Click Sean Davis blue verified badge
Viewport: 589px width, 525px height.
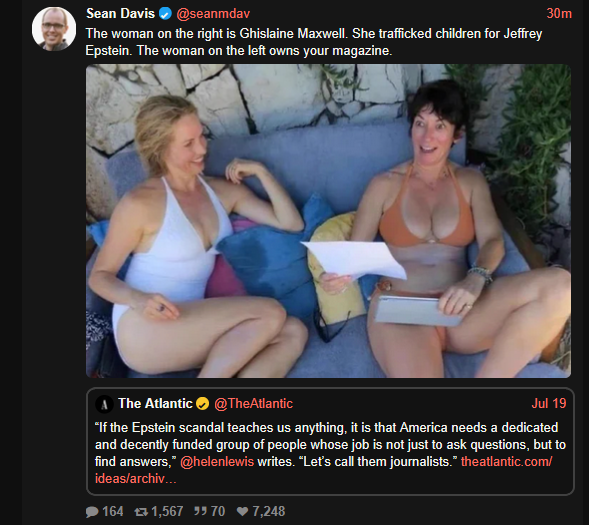click(165, 14)
